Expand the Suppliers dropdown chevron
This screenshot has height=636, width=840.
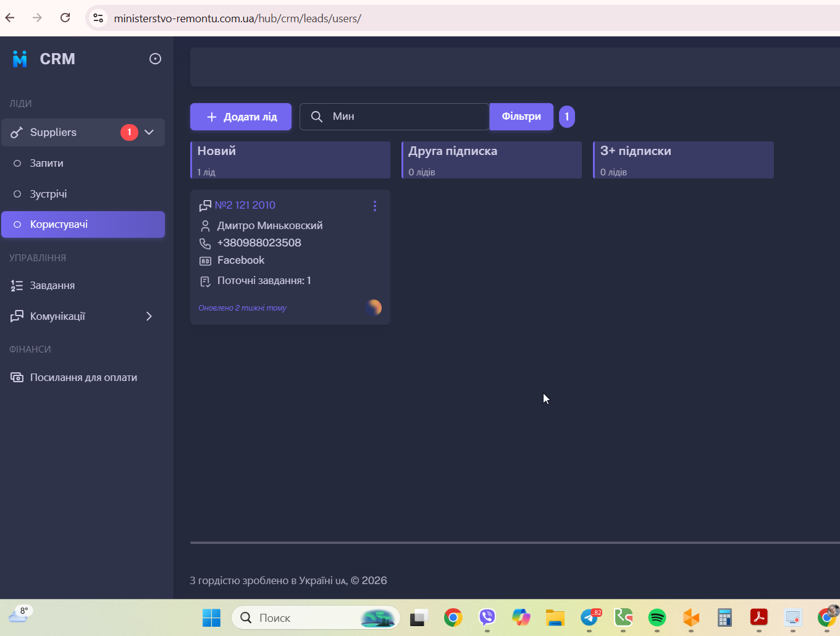pos(149,132)
